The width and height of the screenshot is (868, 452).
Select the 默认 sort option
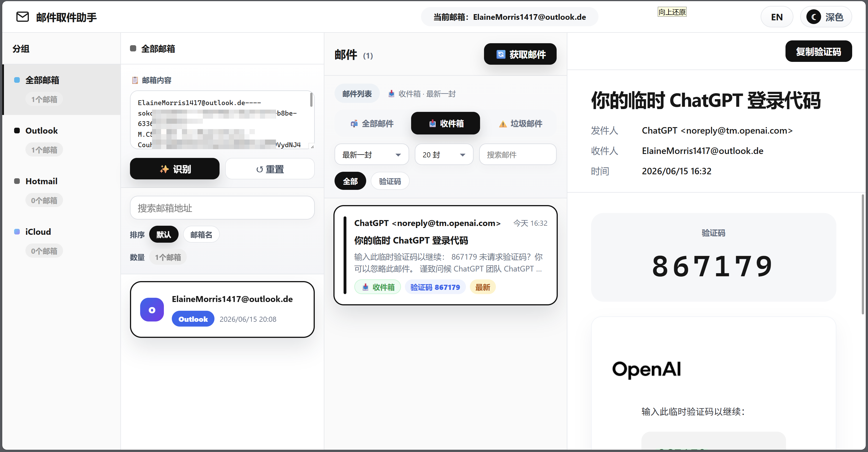pos(164,234)
